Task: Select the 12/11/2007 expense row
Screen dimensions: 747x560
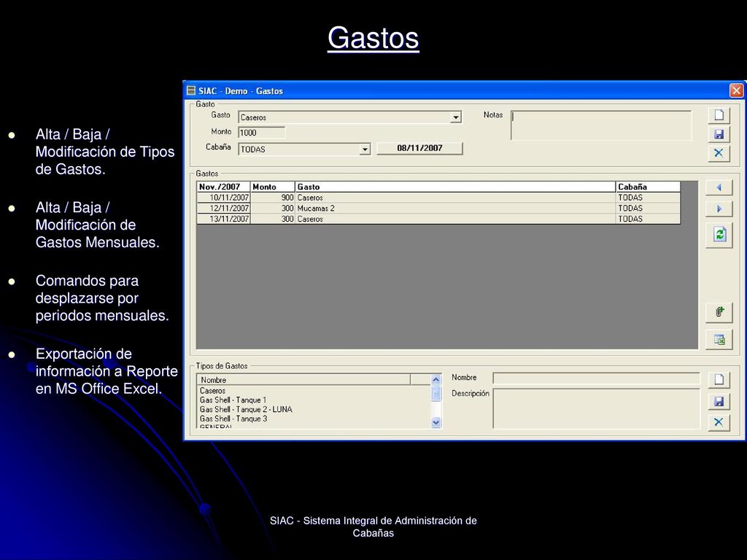Action: point(438,208)
